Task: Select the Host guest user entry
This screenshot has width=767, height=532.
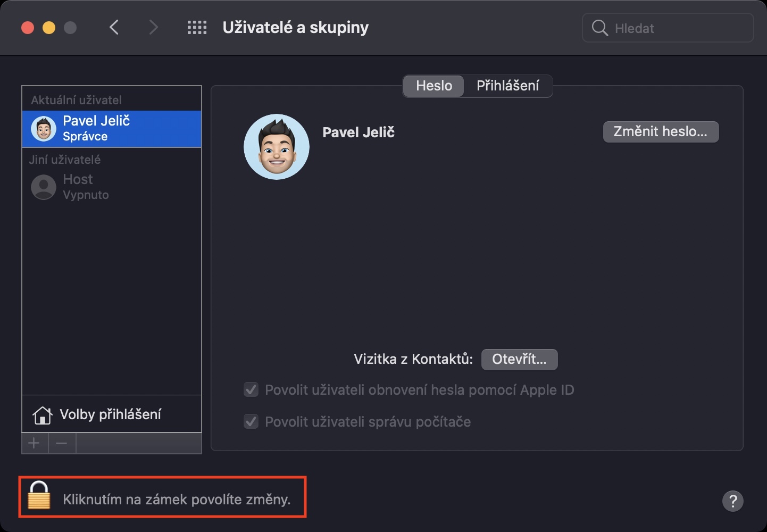Action: click(112, 187)
